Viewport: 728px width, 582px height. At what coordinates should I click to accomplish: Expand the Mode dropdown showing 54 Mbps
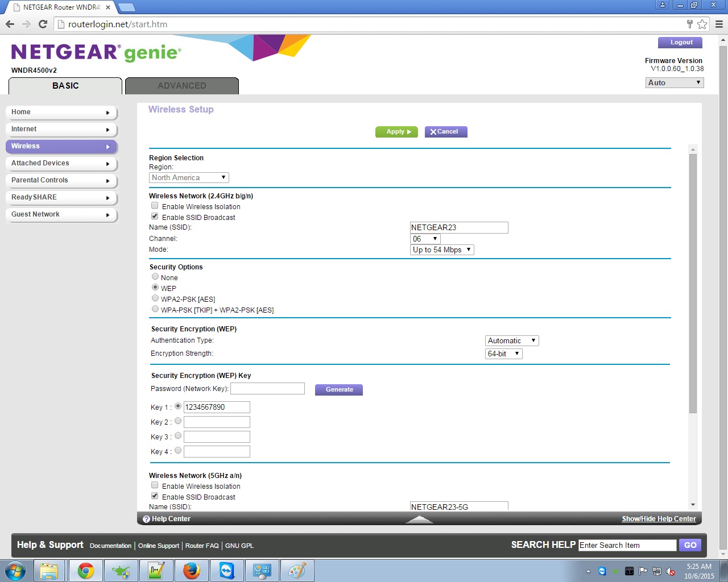click(x=442, y=250)
